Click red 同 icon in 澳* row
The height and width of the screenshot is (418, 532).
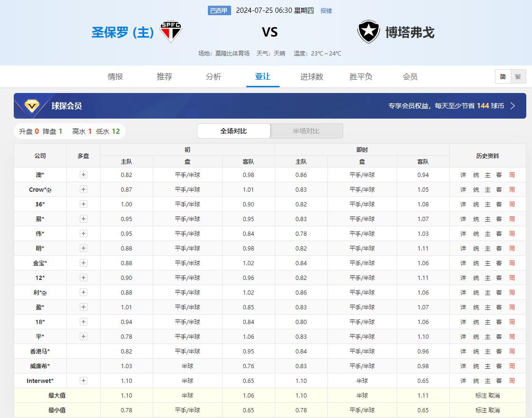[x=512, y=175]
